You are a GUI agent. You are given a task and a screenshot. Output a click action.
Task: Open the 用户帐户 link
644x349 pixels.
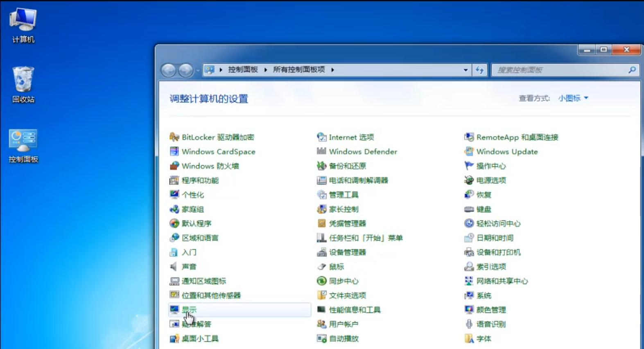pos(343,324)
